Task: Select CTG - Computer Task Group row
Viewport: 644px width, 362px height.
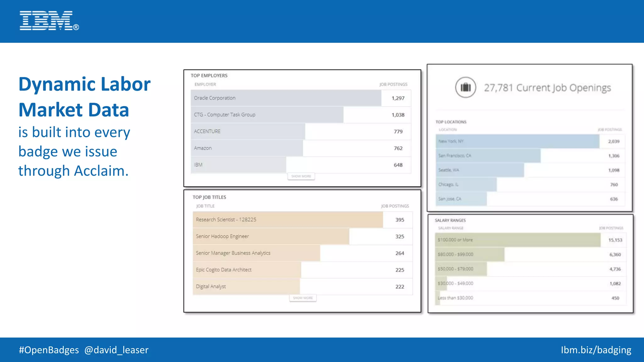Action: (225, 115)
